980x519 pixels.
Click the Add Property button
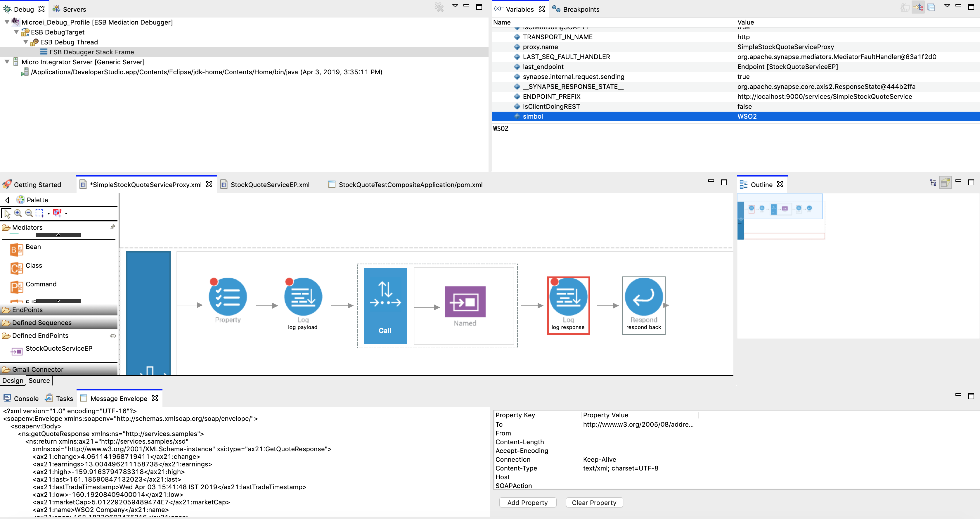[x=528, y=503]
